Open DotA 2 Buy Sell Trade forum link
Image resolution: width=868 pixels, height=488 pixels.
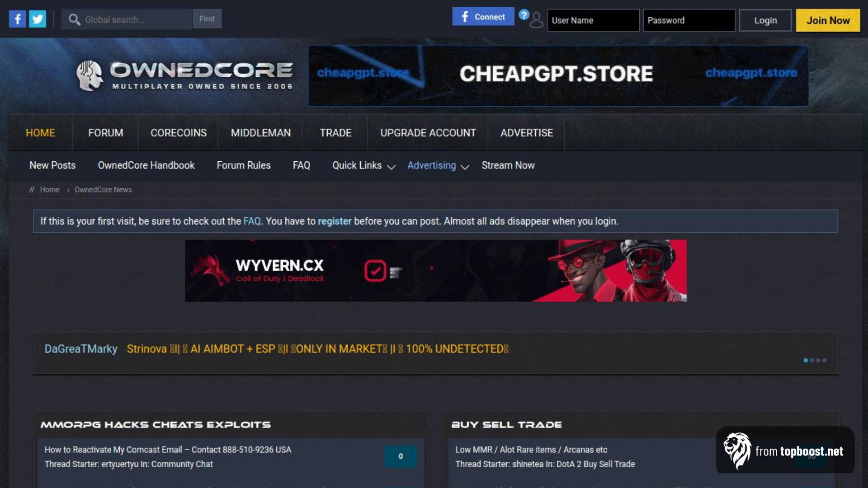pyautogui.click(x=596, y=464)
